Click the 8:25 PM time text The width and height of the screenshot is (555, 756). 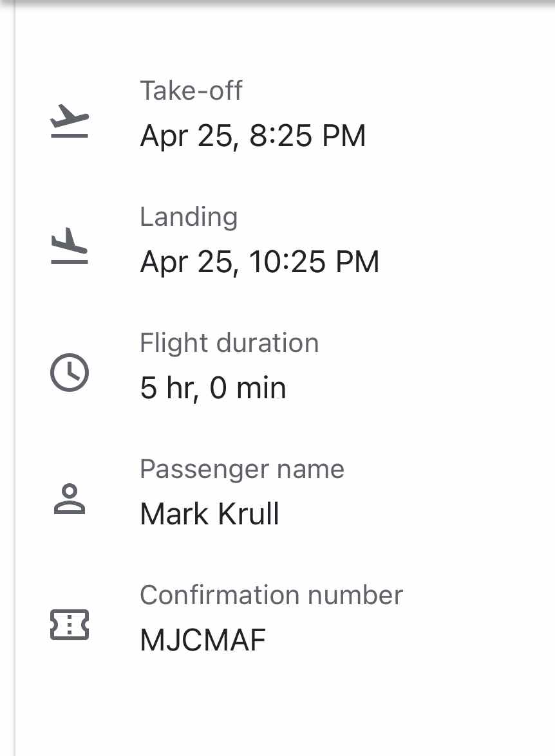[307, 136]
